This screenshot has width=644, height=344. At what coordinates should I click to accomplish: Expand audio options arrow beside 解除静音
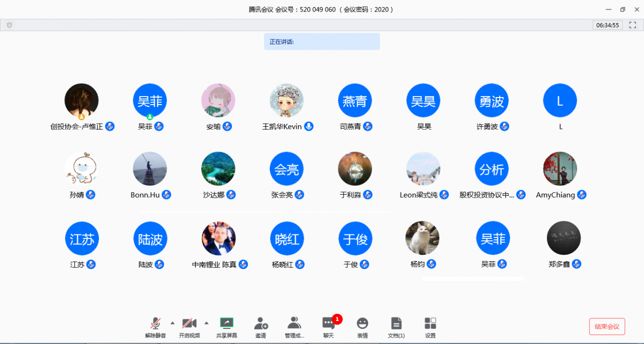coord(173,323)
